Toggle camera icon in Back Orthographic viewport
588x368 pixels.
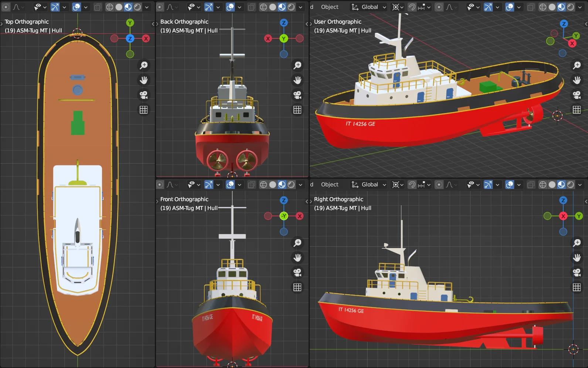[x=297, y=95]
